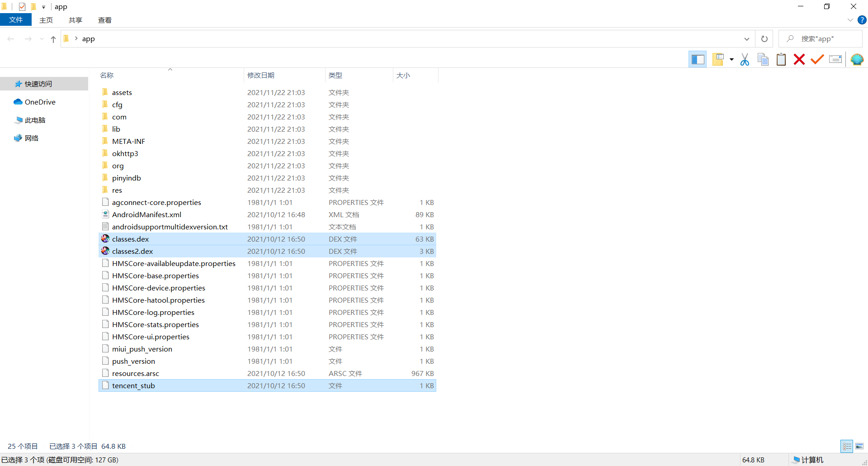Select the lib folder icon

[x=105, y=128]
